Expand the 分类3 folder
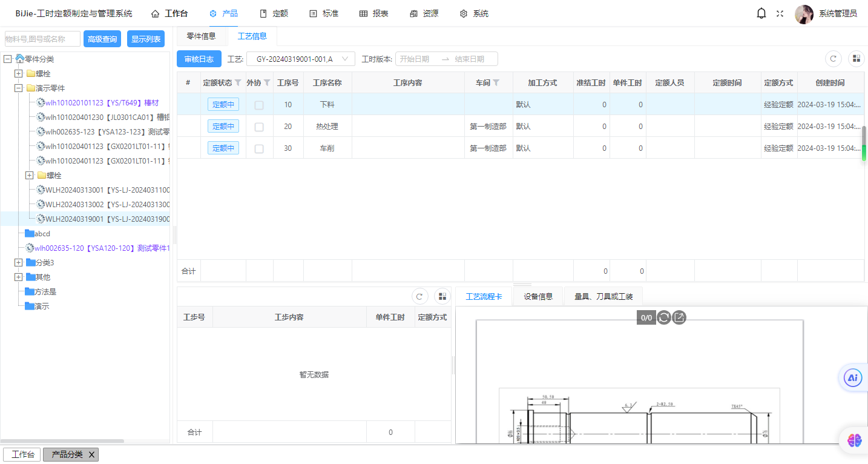The width and height of the screenshot is (868, 464). click(19, 262)
